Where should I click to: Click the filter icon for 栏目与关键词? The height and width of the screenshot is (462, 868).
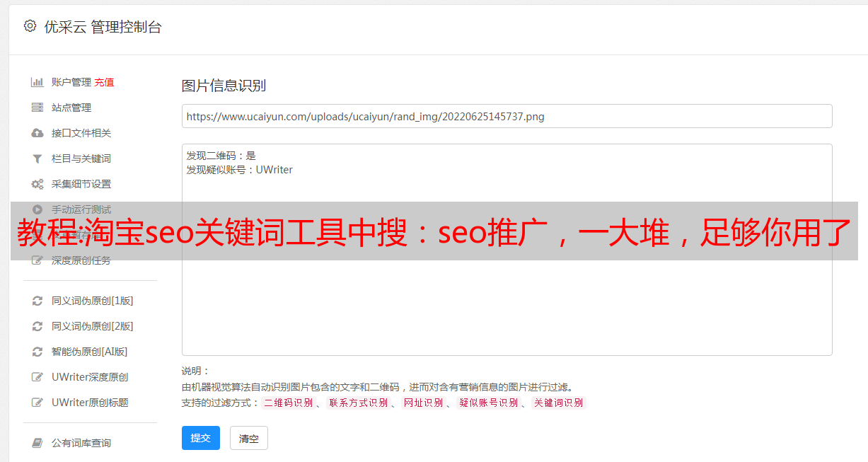[x=37, y=158]
